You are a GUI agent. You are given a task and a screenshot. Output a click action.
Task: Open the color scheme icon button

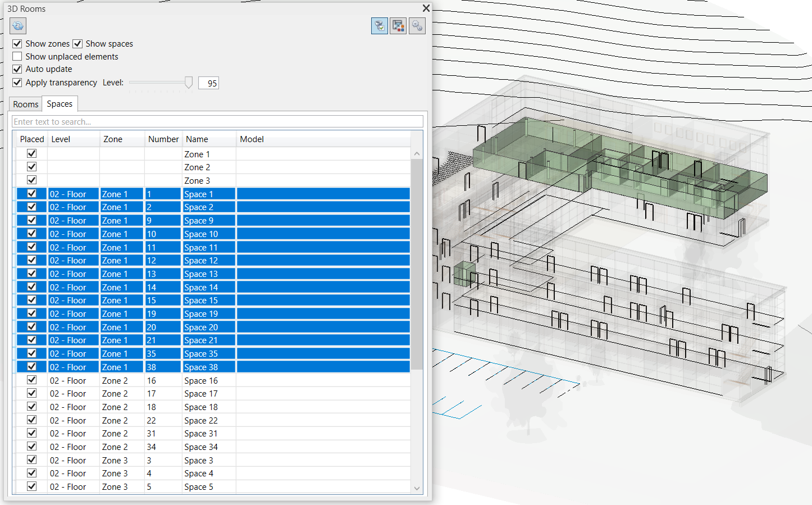click(398, 26)
